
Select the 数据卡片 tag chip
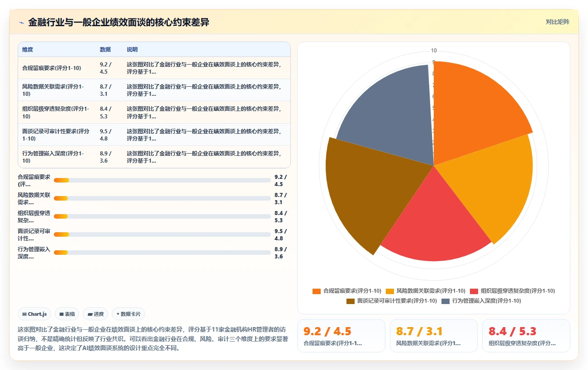[x=128, y=314]
